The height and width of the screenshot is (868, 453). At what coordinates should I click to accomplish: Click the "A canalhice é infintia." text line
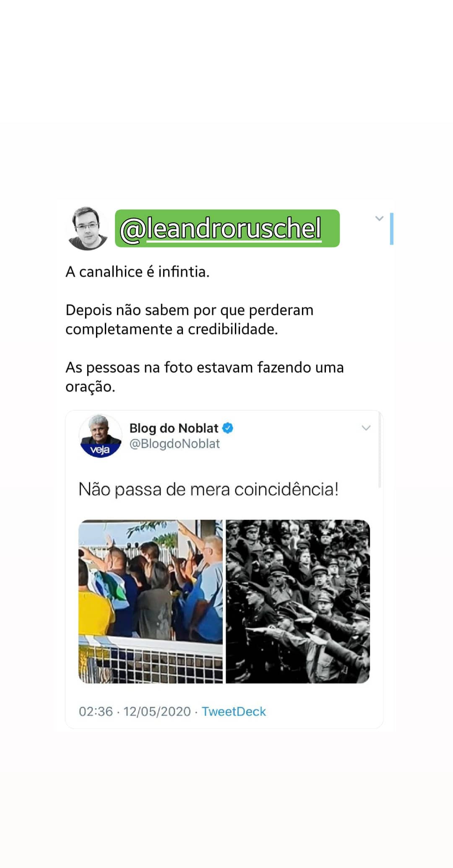(x=137, y=272)
